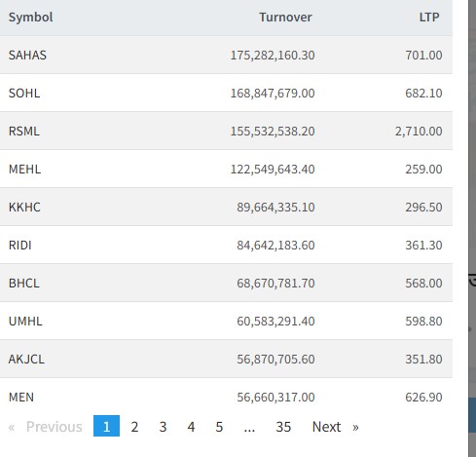Screen dimensions: 476x457
Task: Go to pagination page 2
Action: (134, 427)
